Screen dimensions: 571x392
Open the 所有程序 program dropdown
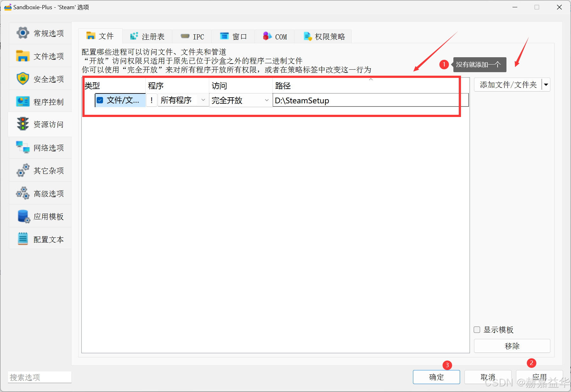coord(183,100)
